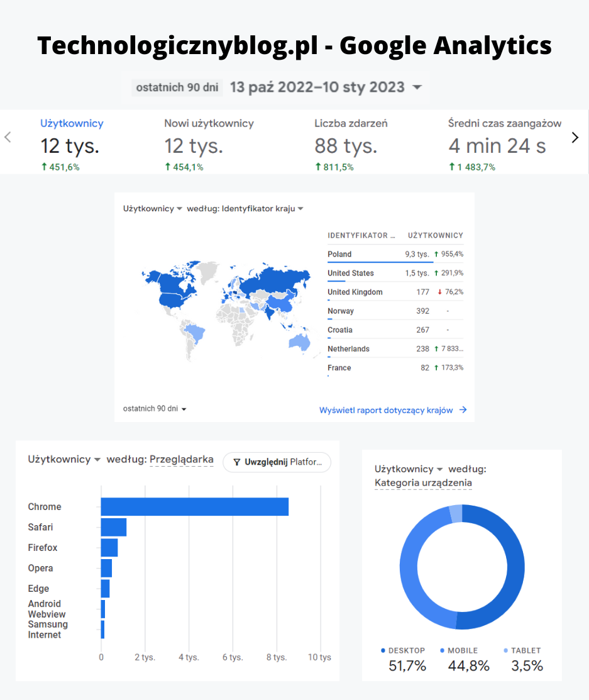This screenshot has width=589, height=700.
Task: Click the UŻYTKOWNICY column header
Action: 436,235
